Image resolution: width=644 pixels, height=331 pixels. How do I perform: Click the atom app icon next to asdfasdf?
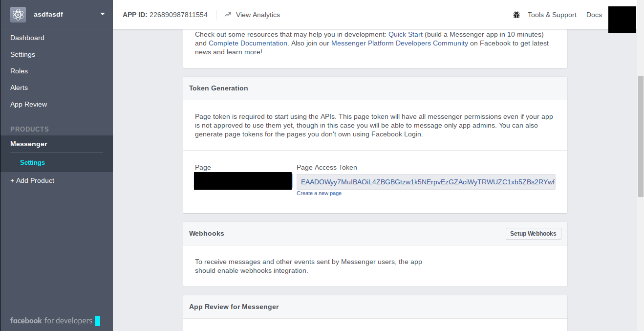tap(18, 15)
